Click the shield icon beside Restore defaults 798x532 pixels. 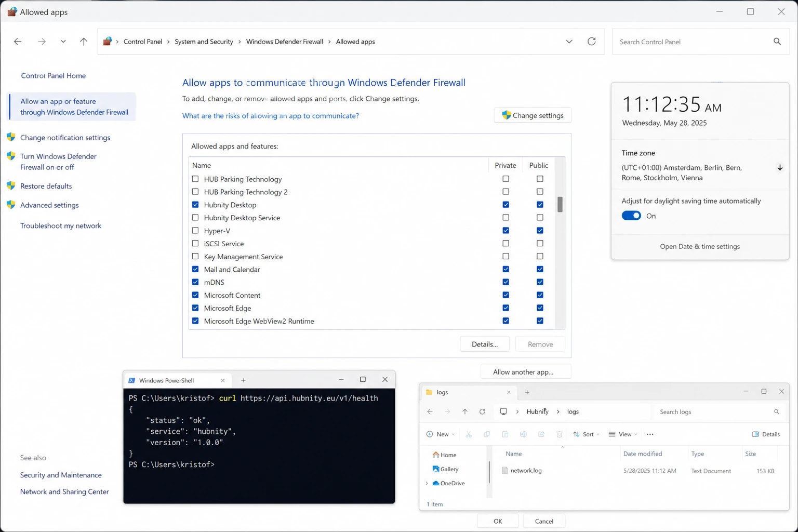11,185
